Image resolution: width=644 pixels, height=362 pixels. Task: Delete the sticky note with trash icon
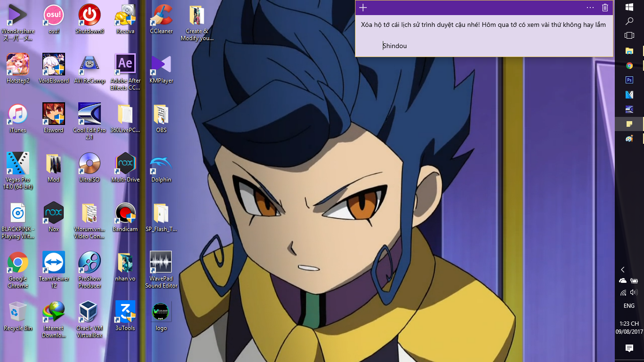605,8
